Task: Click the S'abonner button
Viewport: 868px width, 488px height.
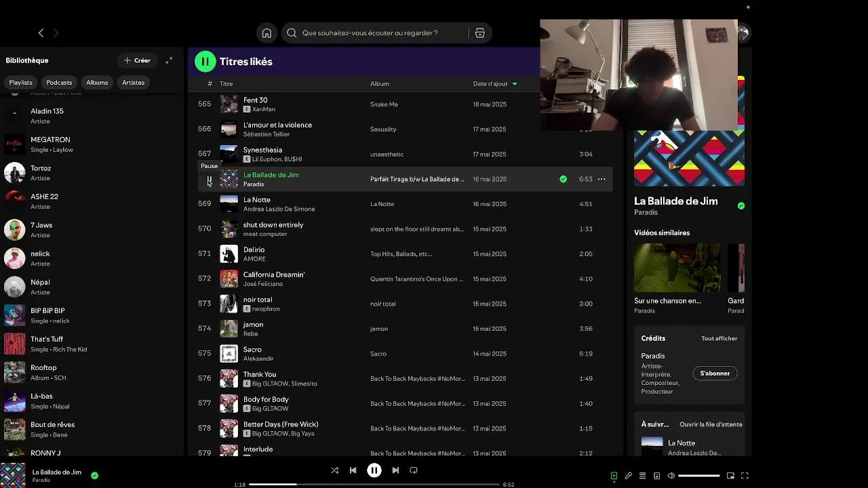Action: pos(715,373)
